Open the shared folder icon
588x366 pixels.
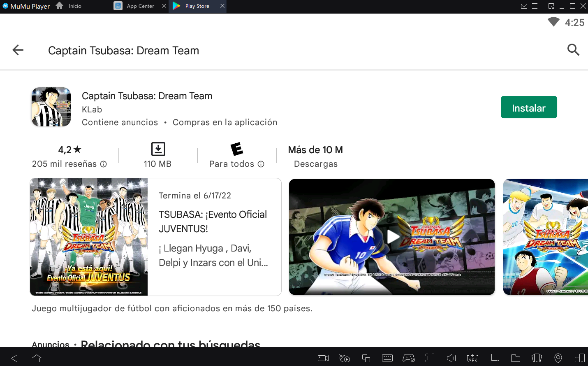coord(515,358)
